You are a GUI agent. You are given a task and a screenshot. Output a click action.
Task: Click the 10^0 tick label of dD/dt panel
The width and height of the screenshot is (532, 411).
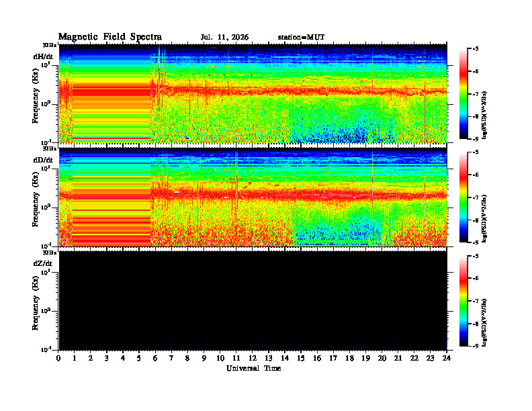pyautogui.click(x=46, y=207)
